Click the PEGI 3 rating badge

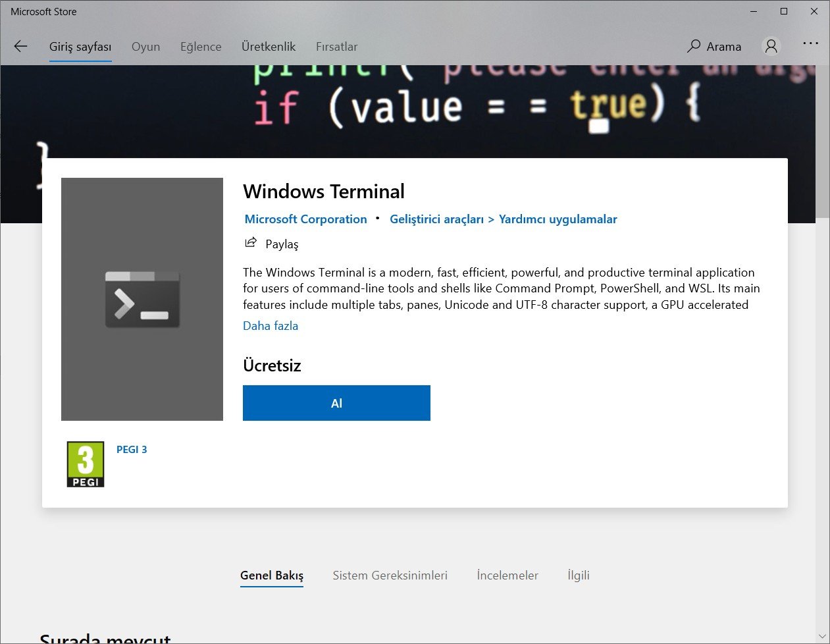(x=85, y=464)
